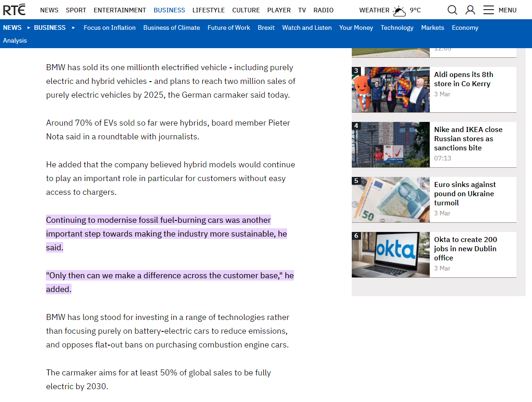Open the search magnifier icon
Image resolution: width=532 pixels, height=402 pixels.
[x=452, y=10]
